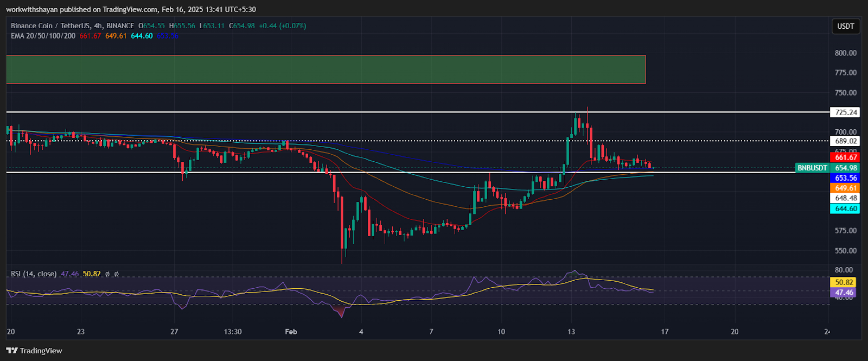Click the orange 649.61 EMA axis label
The height and width of the screenshot is (361, 868).
pos(846,188)
